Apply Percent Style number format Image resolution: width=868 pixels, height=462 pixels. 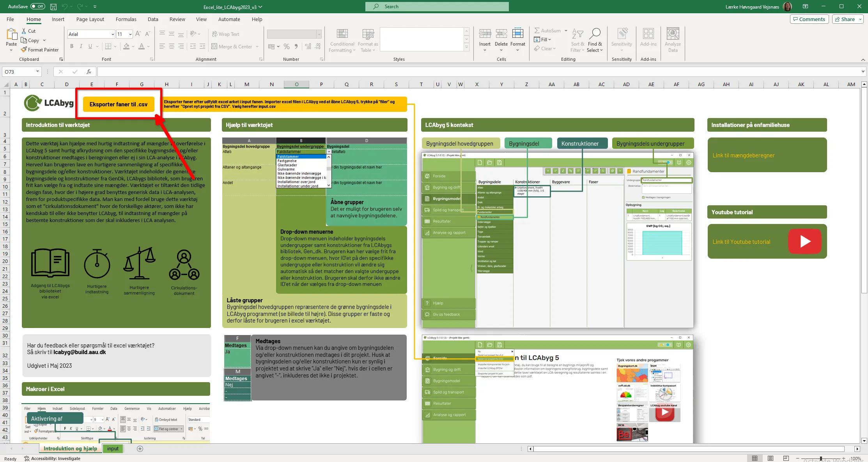pos(287,46)
